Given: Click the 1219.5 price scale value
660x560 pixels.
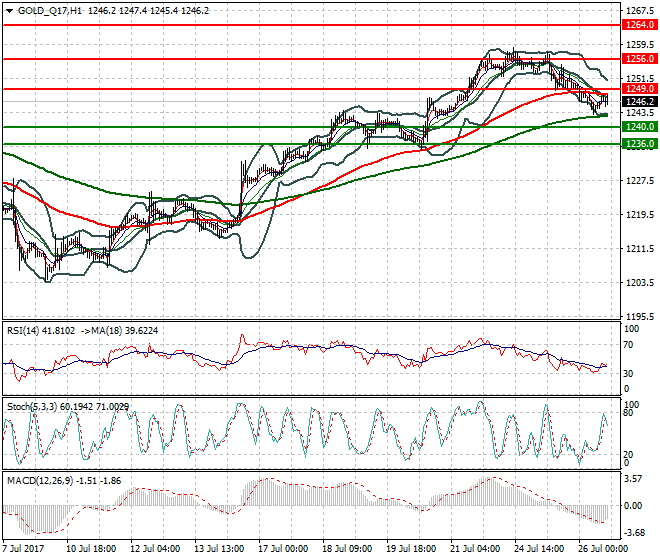Looking at the screenshot, I should pos(640,215).
